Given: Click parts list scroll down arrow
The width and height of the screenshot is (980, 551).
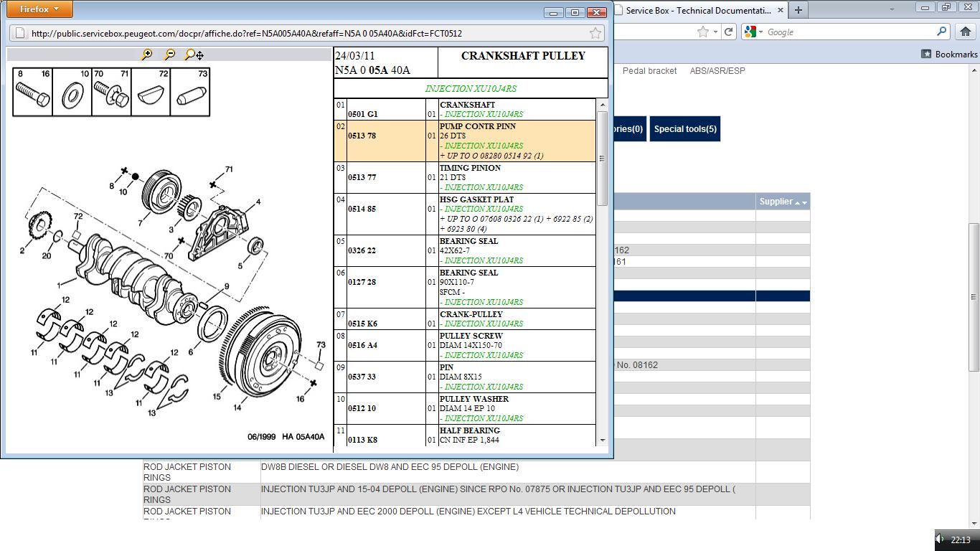Looking at the screenshot, I should click(602, 440).
